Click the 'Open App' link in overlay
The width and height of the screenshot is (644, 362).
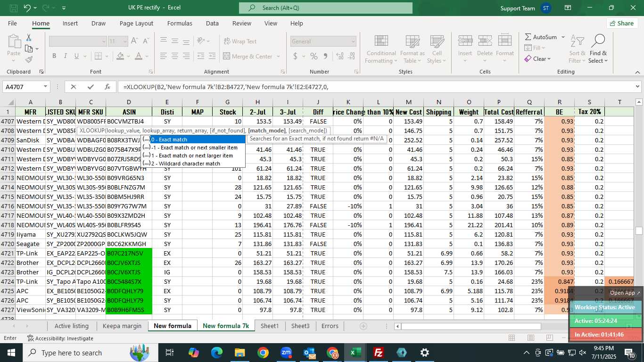(x=625, y=293)
